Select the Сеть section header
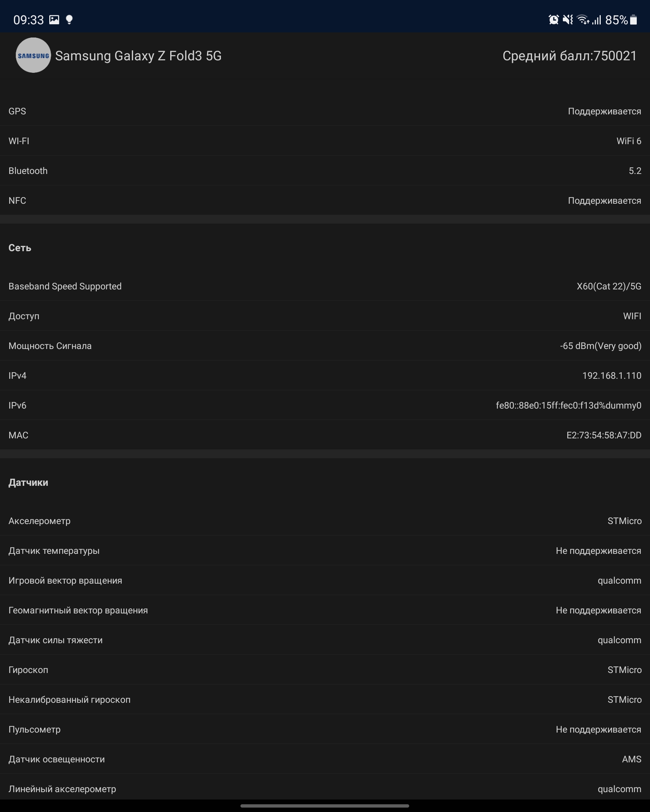The height and width of the screenshot is (812, 650). 20,248
